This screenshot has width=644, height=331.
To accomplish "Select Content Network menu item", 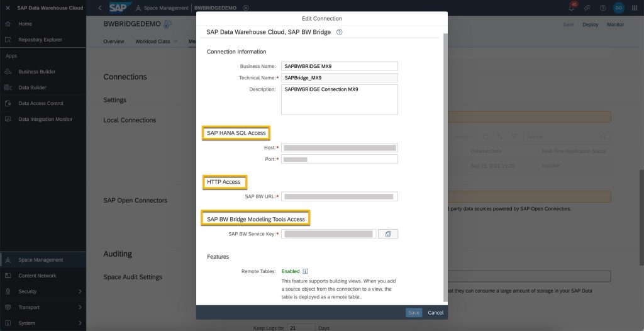I will tap(37, 276).
